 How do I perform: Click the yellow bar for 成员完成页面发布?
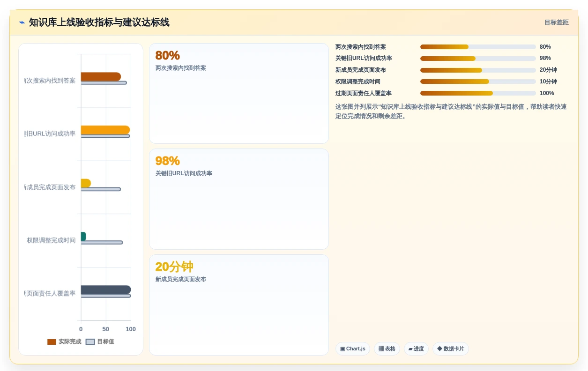point(86,183)
